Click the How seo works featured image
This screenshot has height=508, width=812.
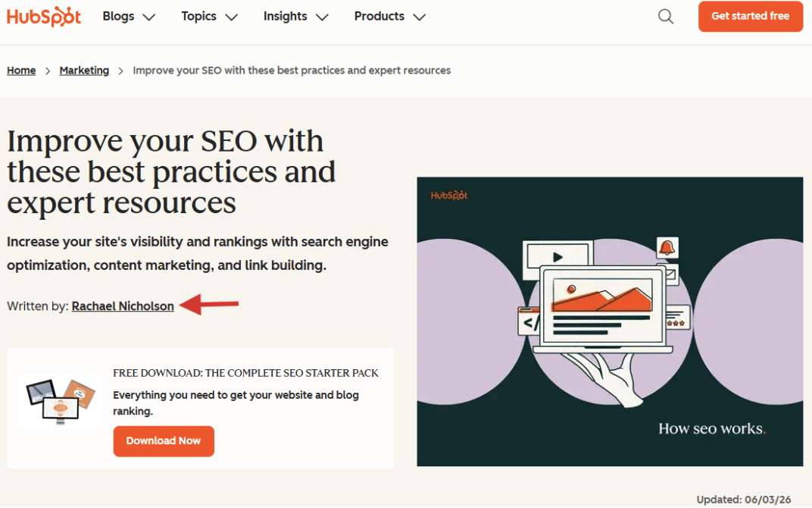tap(610, 321)
